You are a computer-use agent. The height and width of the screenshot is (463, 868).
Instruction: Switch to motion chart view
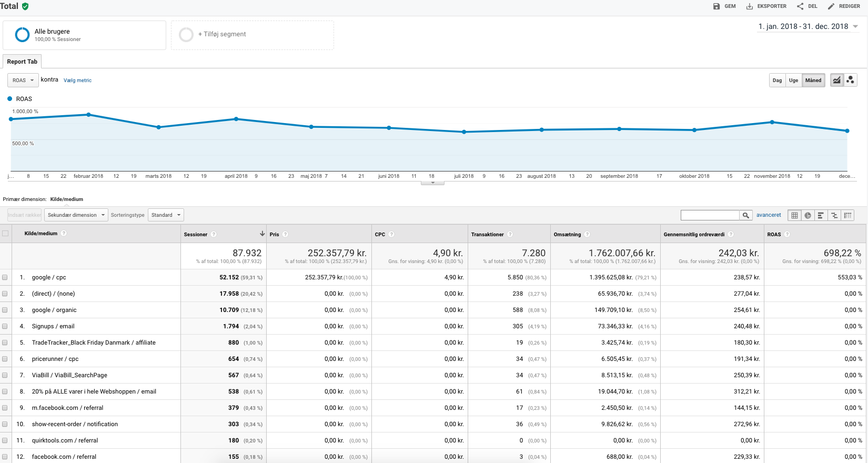pyautogui.click(x=850, y=80)
